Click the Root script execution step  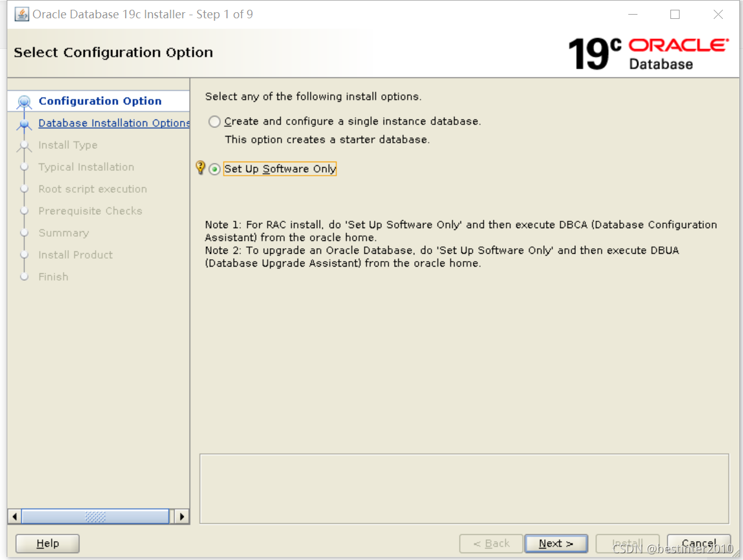pyautogui.click(x=93, y=189)
